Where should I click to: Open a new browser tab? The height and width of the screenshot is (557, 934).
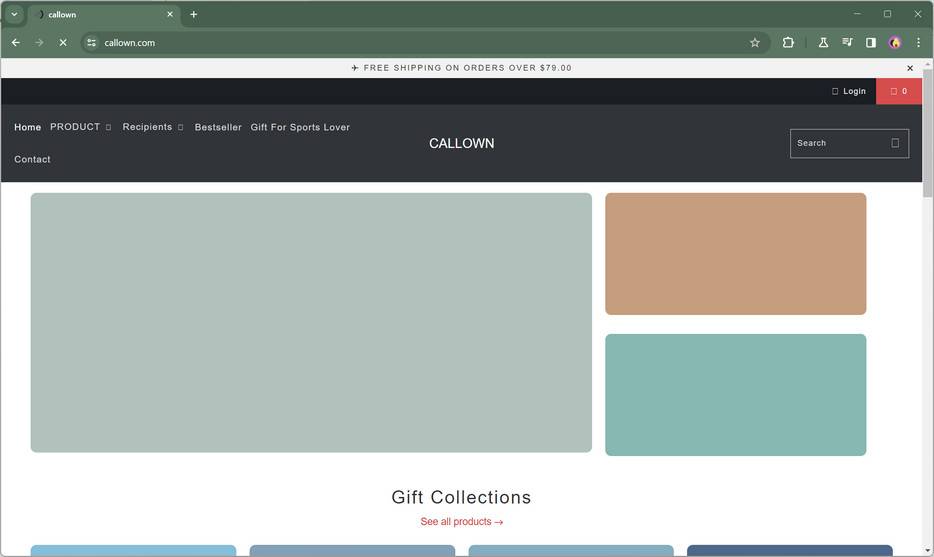click(x=194, y=14)
